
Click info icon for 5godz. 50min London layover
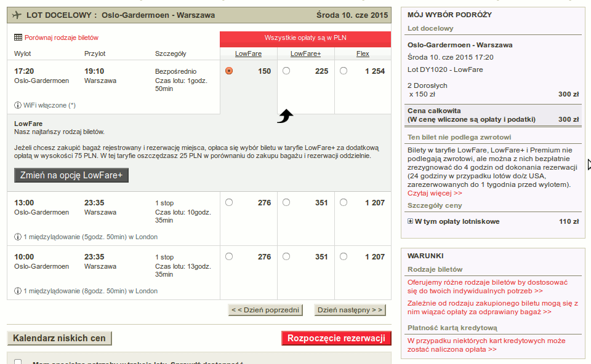pos(18,237)
